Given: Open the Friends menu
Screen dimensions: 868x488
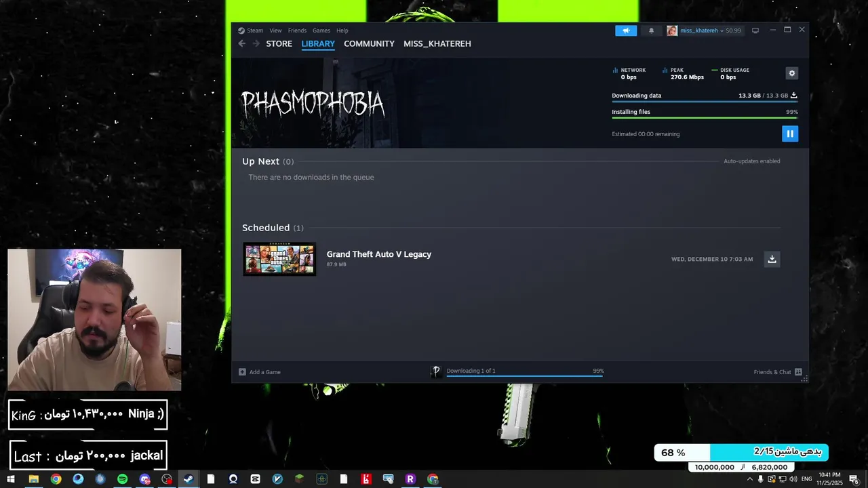Looking at the screenshot, I should (x=297, y=30).
